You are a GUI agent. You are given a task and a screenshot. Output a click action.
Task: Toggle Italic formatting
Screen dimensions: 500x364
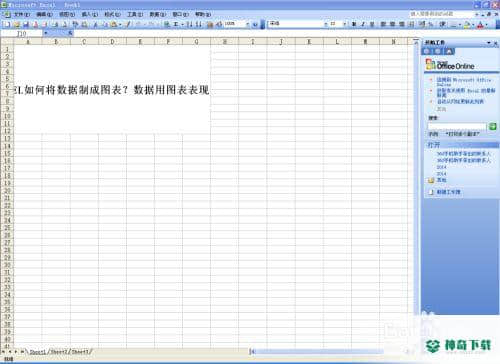(363, 24)
